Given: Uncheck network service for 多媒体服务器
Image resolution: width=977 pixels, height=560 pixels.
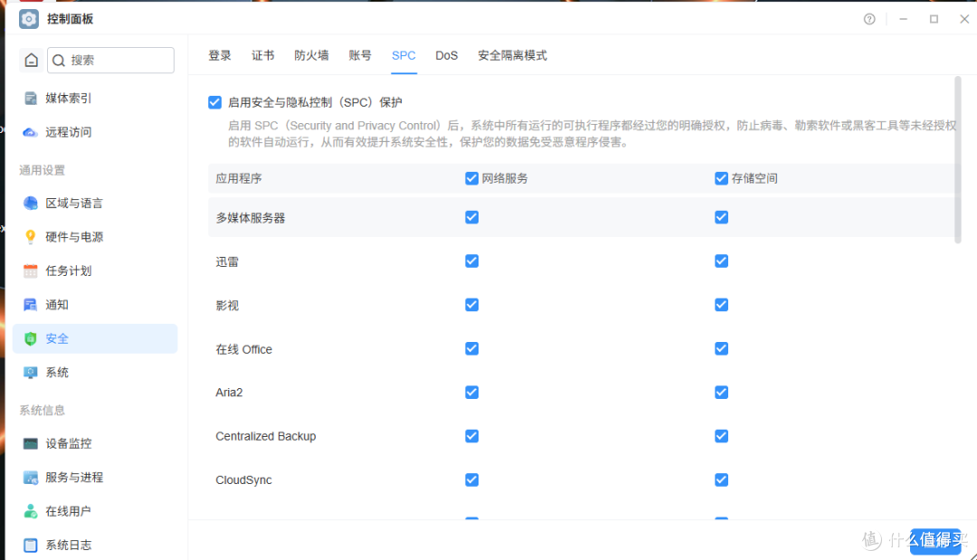Looking at the screenshot, I should point(471,217).
